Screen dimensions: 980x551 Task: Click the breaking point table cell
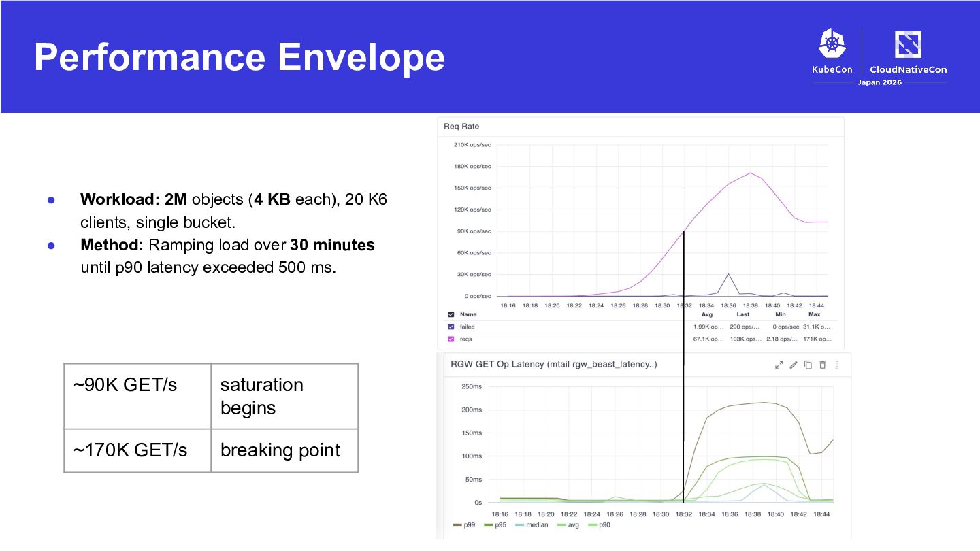pos(284,450)
